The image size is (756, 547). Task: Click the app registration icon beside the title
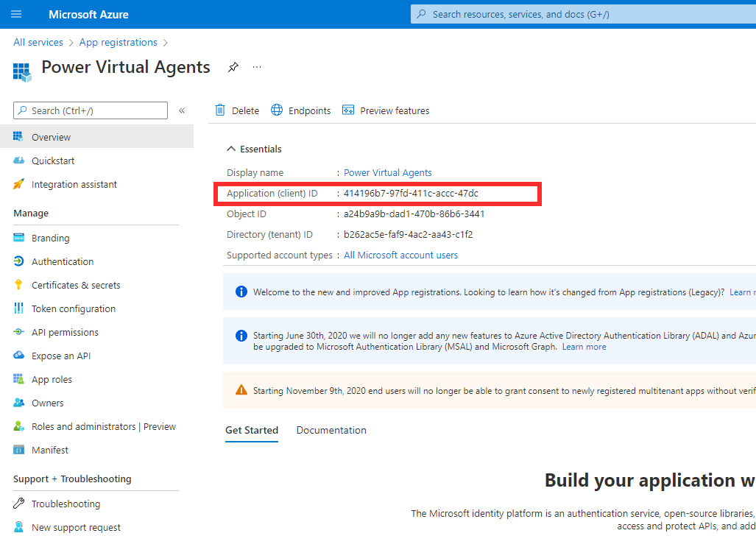[21, 72]
